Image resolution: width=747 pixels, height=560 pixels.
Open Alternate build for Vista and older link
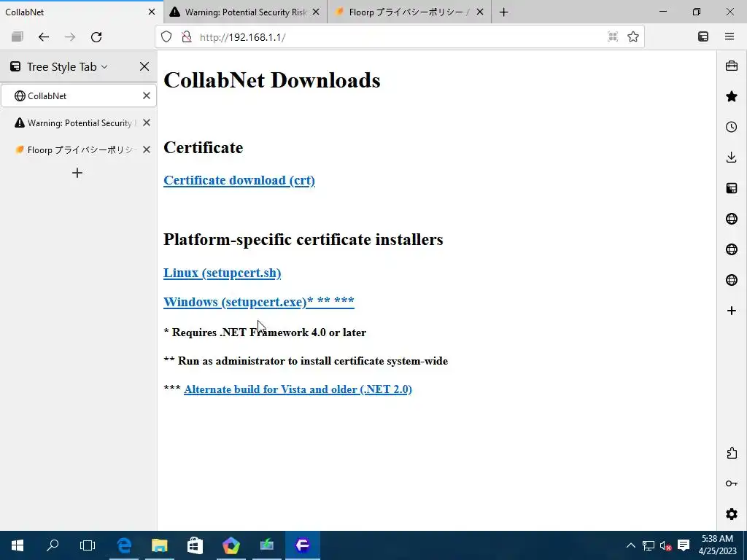pyautogui.click(x=298, y=389)
